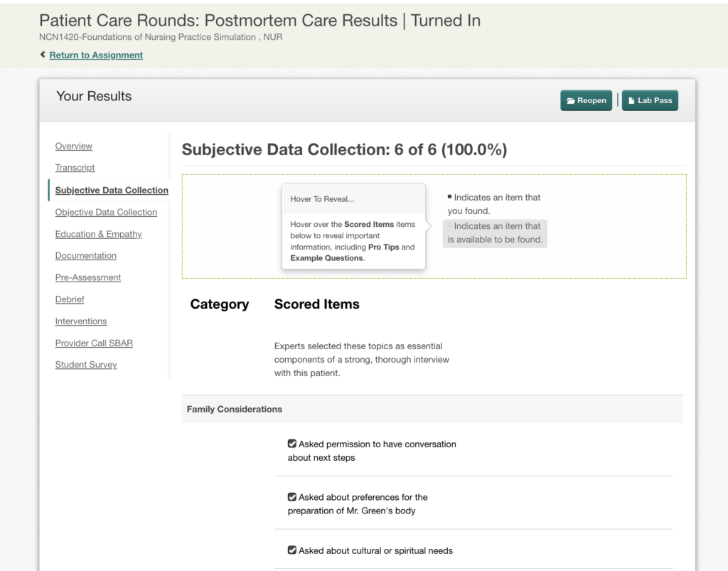Click the Return to Assignment link
Screen dimensions: 728x571
point(96,55)
